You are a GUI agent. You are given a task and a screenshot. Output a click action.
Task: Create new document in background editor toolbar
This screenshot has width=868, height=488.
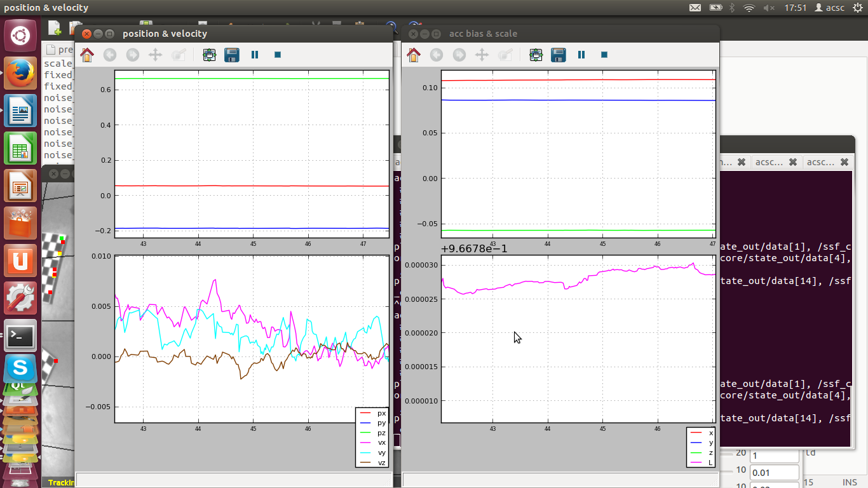click(x=55, y=29)
